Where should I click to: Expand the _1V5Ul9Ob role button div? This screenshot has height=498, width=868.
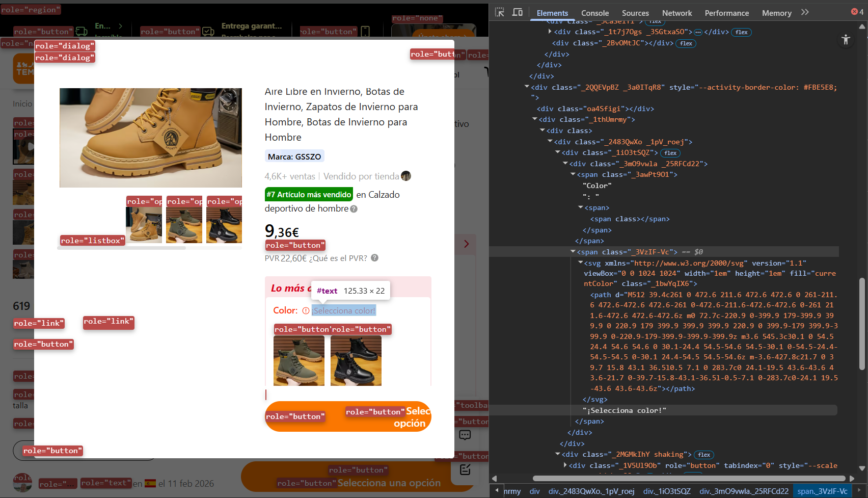(x=565, y=465)
